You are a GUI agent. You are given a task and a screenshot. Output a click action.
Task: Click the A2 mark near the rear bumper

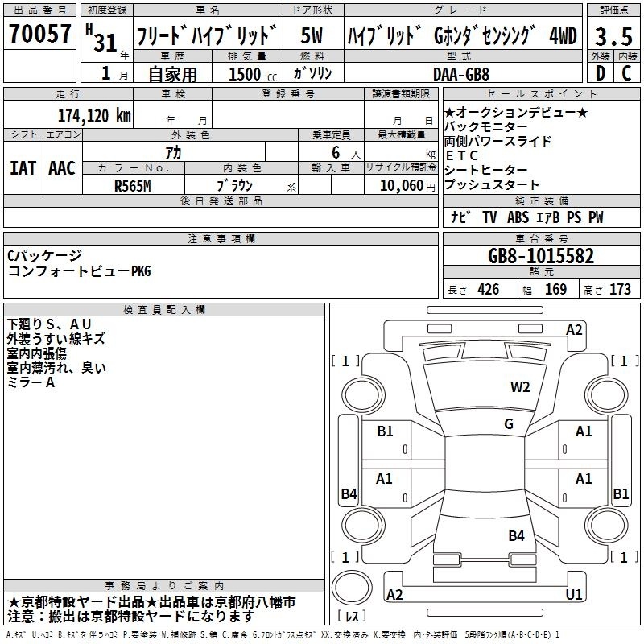[394, 595]
